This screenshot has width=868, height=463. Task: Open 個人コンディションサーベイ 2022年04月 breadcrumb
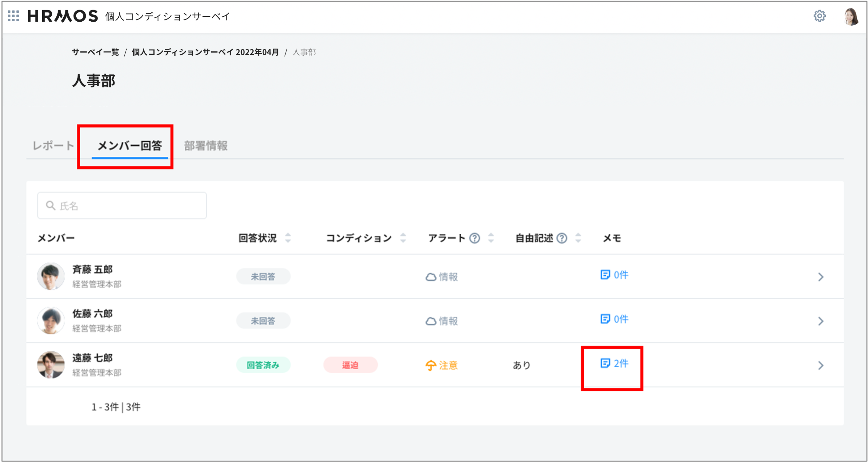205,52
